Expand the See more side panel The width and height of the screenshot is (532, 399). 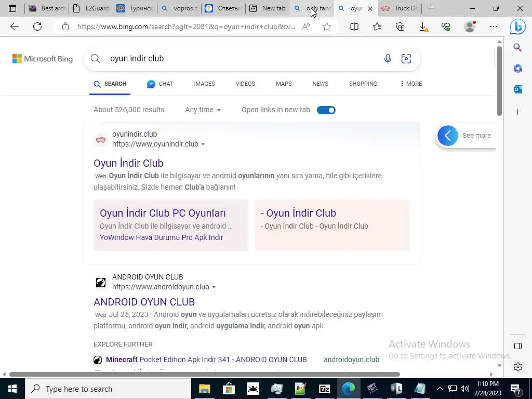pyautogui.click(x=465, y=136)
